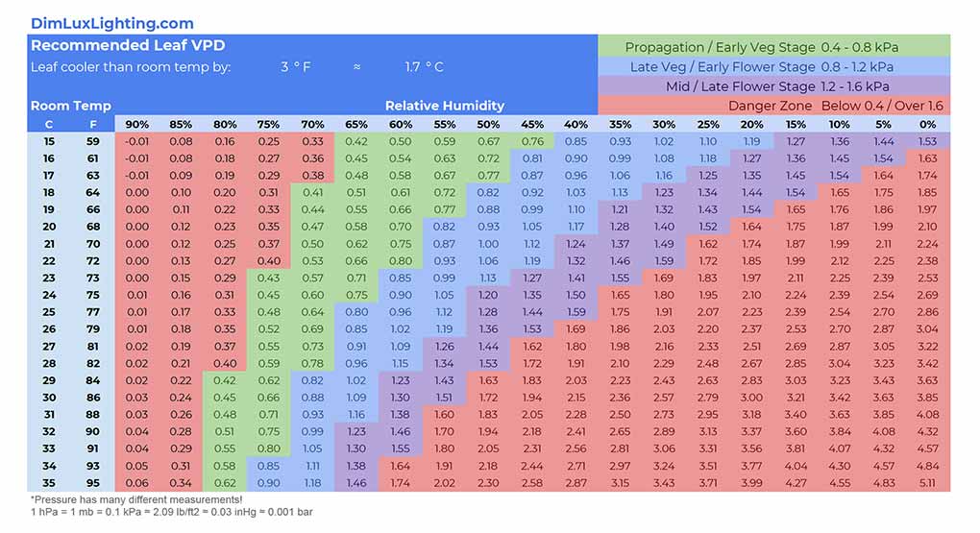Image resolution: width=980 pixels, height=533 pixels.
Task: Click the Room Temp header label
Action: coord(70,106)
